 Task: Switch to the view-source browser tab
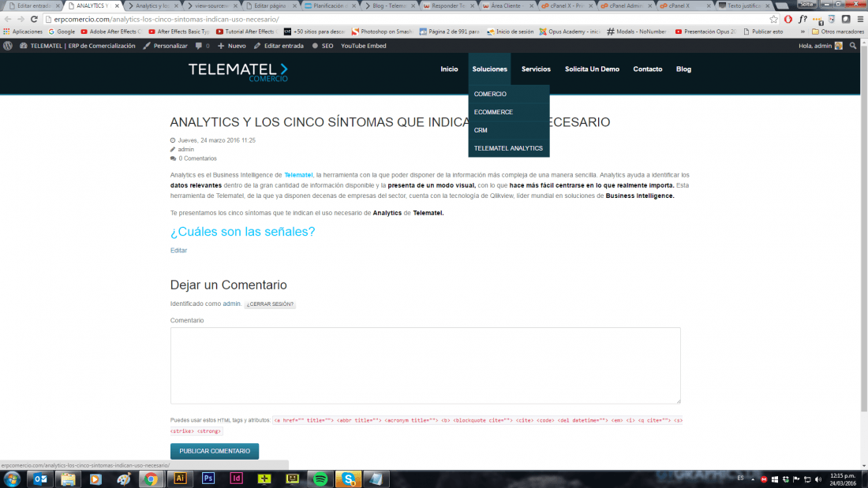(211, 6)
